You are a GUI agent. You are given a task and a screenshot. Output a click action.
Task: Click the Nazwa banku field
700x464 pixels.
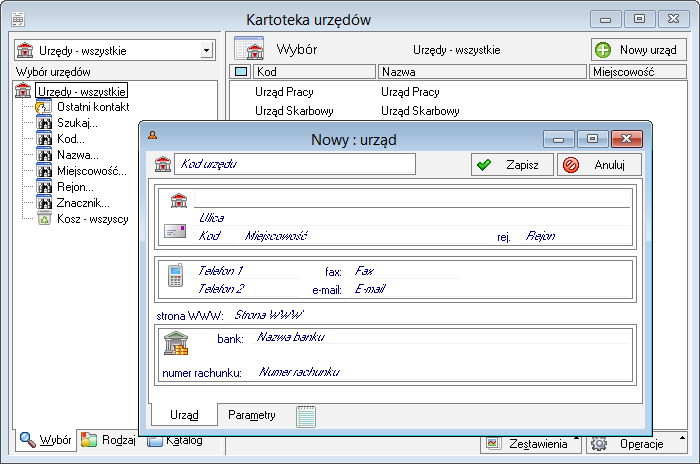point(442,337)
